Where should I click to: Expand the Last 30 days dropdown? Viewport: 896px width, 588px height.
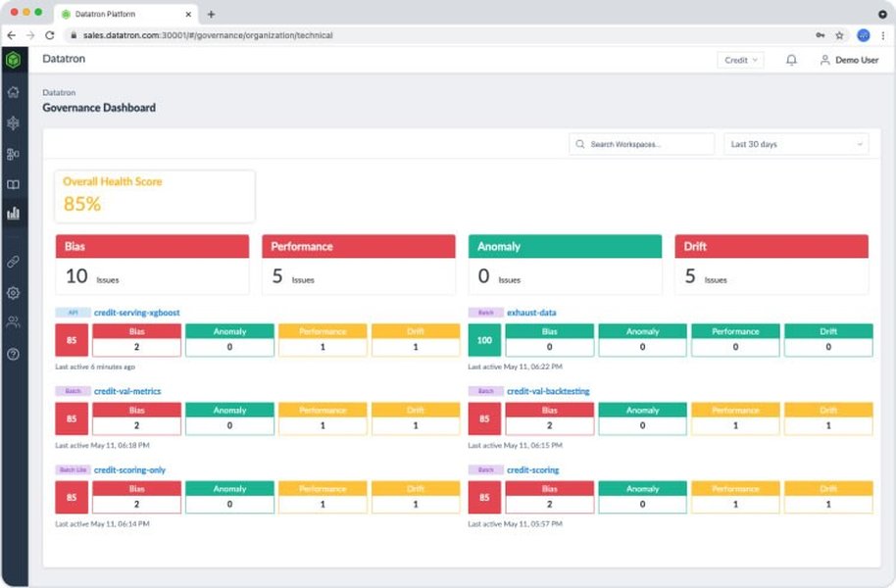click(796, 144)
